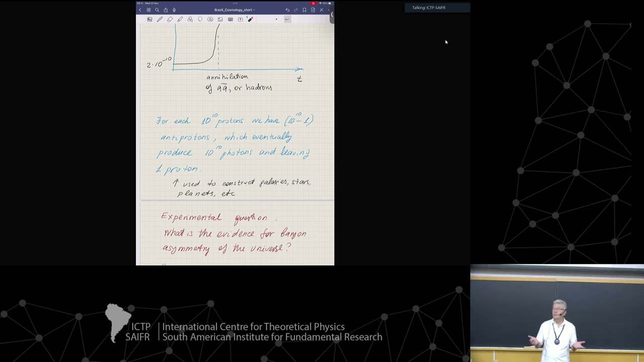Click the red screen recording indicator
This screenshot has height=362, width=644.
click(x=313, y=4)
